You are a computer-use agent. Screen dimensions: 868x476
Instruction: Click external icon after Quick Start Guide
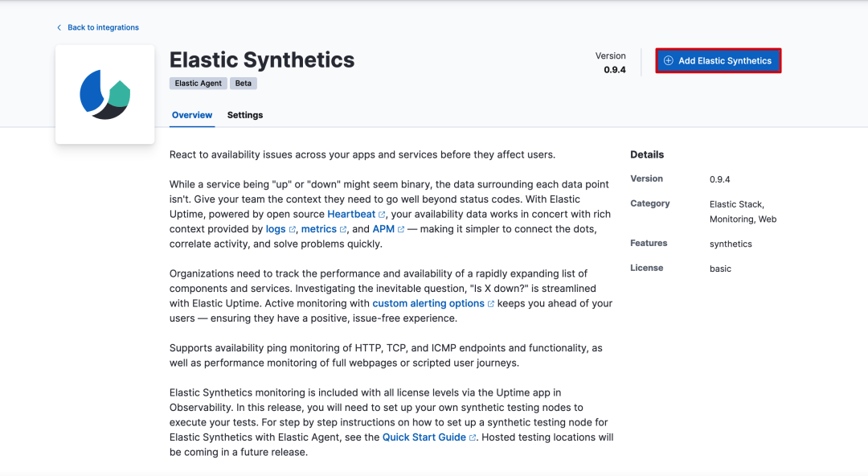(x=473, y=438)
